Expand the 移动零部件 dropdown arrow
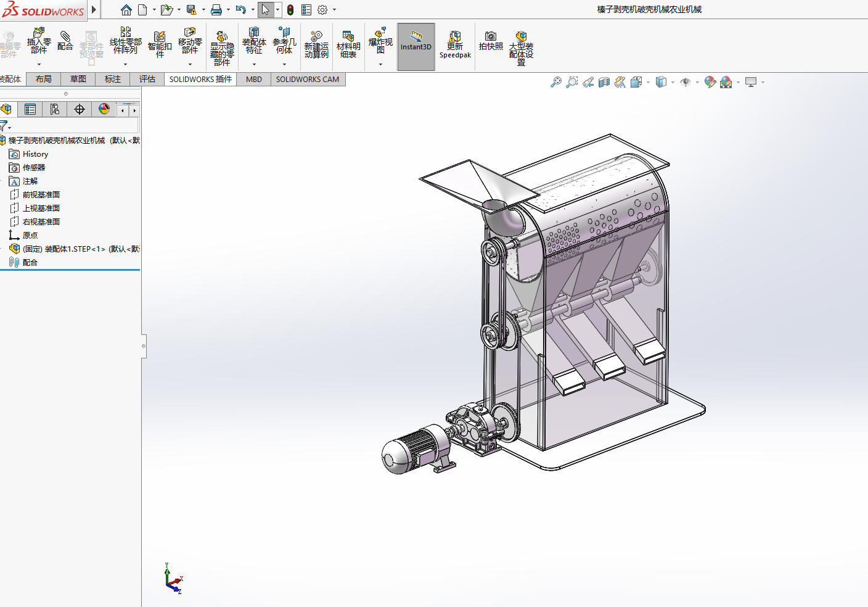 point(190,64)
